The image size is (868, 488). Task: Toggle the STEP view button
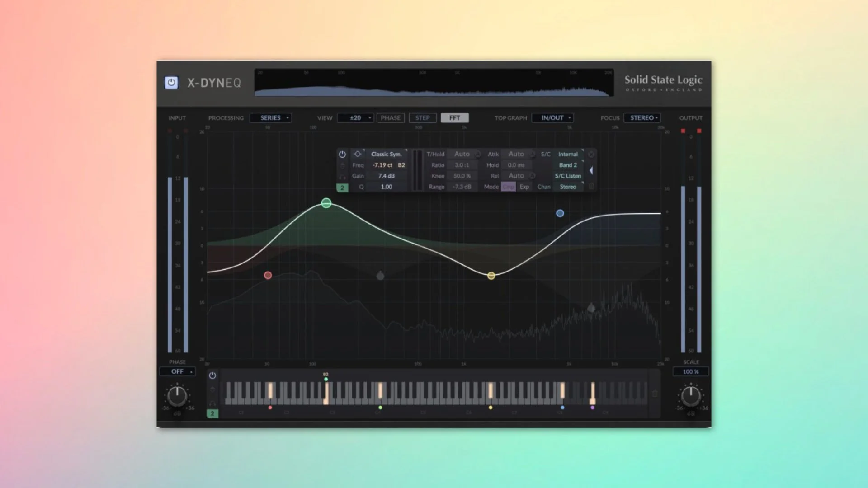[423, 118]
